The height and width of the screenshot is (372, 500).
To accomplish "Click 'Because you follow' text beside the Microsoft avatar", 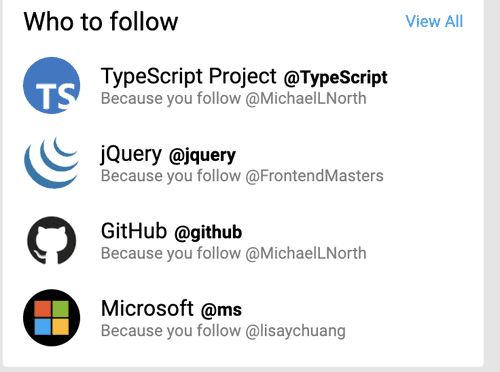I will click(x=171, y=331).
